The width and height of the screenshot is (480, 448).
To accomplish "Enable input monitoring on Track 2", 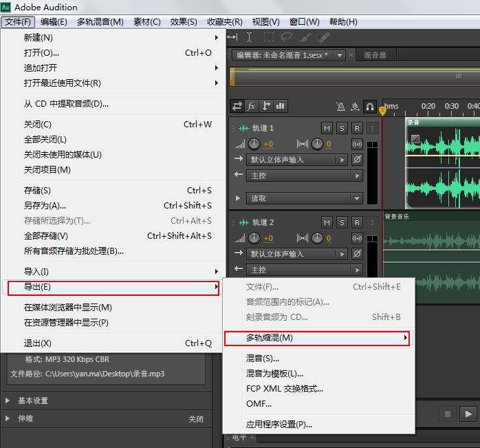I will [372, 222].
